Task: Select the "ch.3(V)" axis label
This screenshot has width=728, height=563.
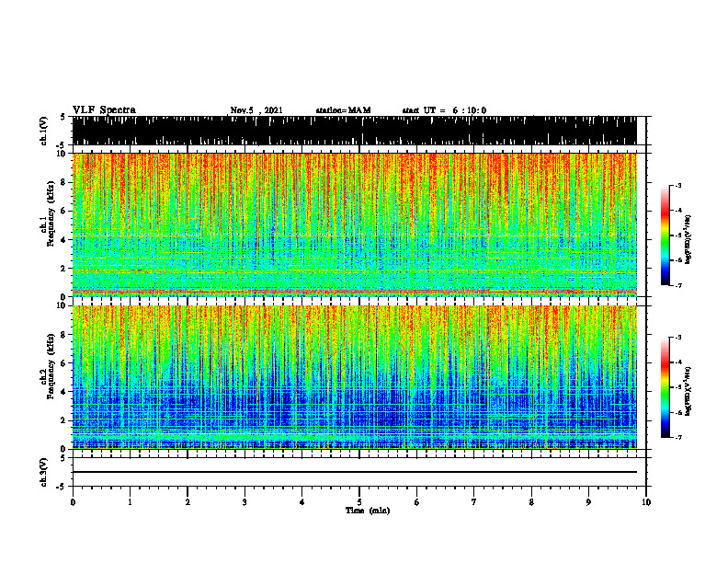Action: pos(44,472)
